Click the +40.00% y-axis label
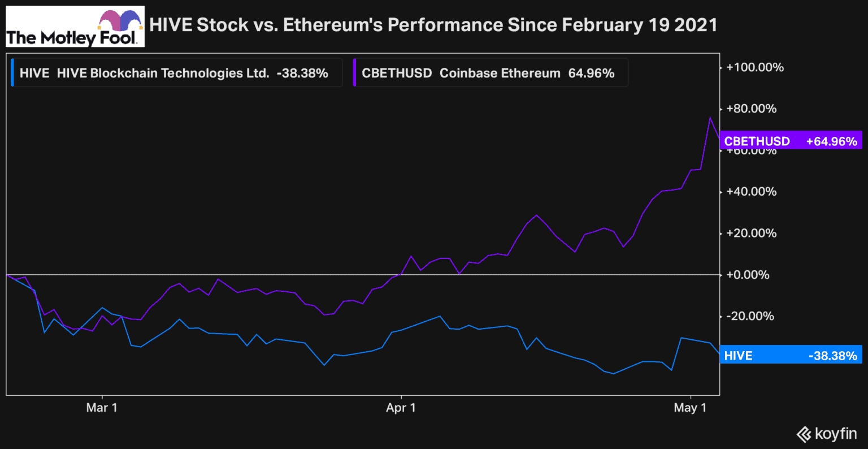Screen dimensions: 868x449 click(752, 192)
